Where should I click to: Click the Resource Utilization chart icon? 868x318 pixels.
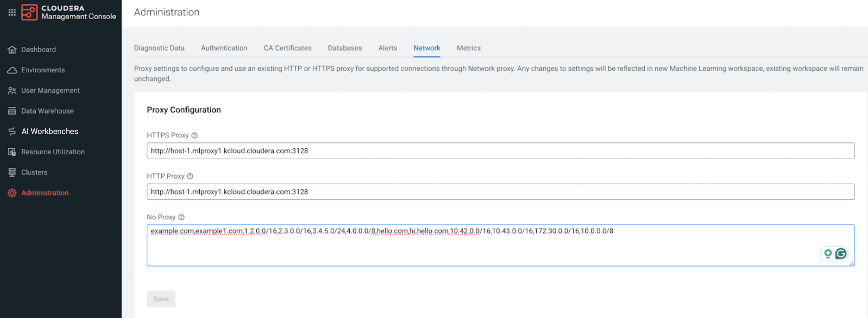tap(12, 152)
